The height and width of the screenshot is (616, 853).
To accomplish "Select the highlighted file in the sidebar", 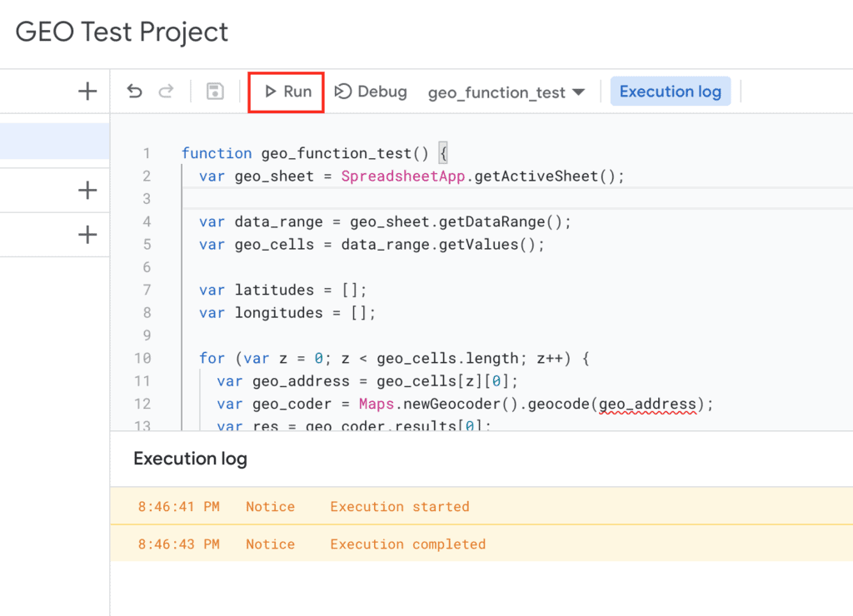I will (55, 142).
